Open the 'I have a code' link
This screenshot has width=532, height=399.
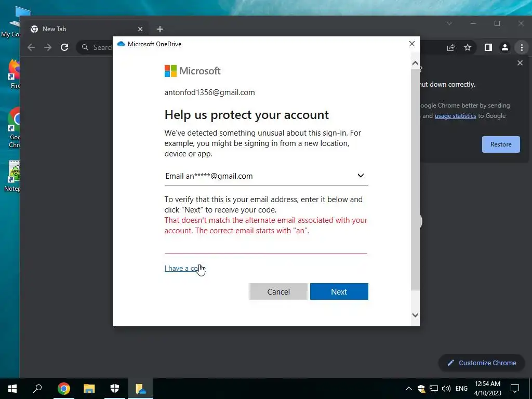(183, 268)
